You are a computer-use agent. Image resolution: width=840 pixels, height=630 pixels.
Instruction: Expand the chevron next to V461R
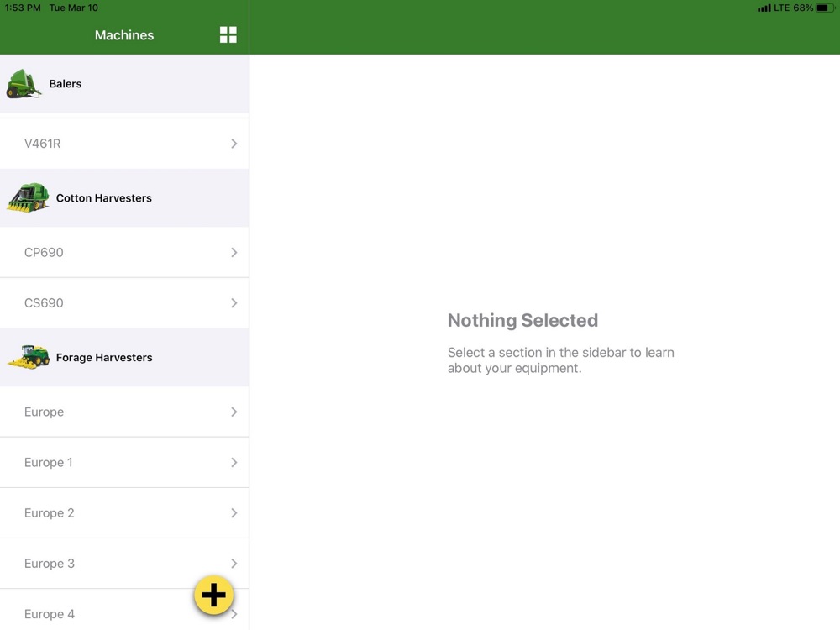(234, 144)
